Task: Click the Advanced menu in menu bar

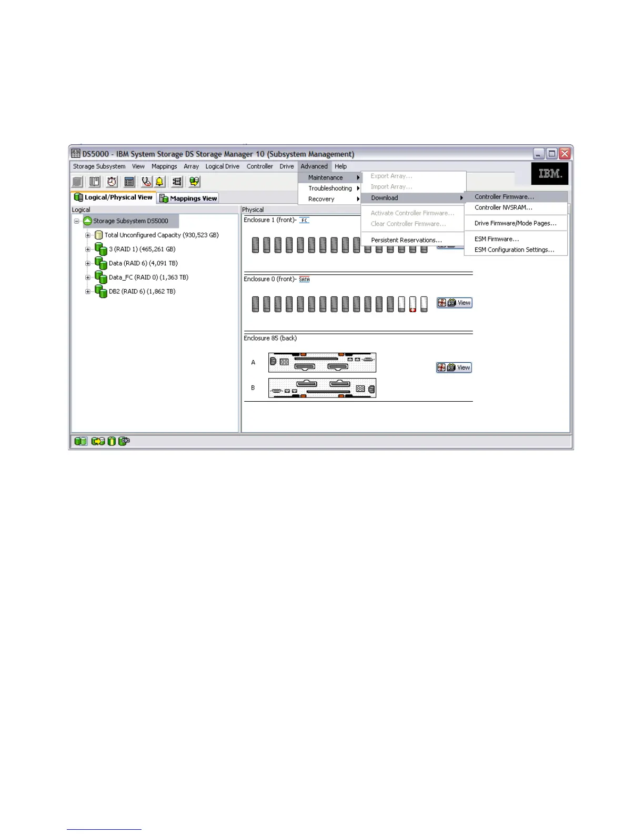Action: point(314,166)
